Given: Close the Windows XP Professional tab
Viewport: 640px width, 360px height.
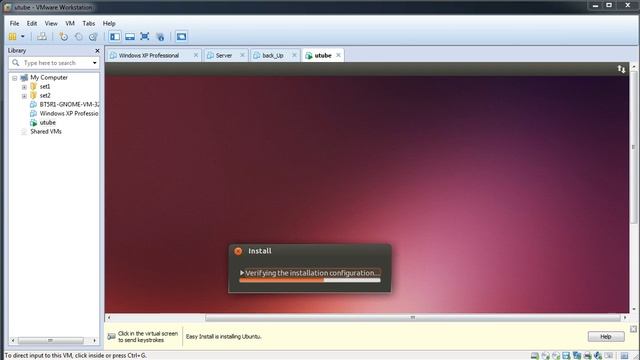Looking at the screenshot, I should [x=196, y=55].
